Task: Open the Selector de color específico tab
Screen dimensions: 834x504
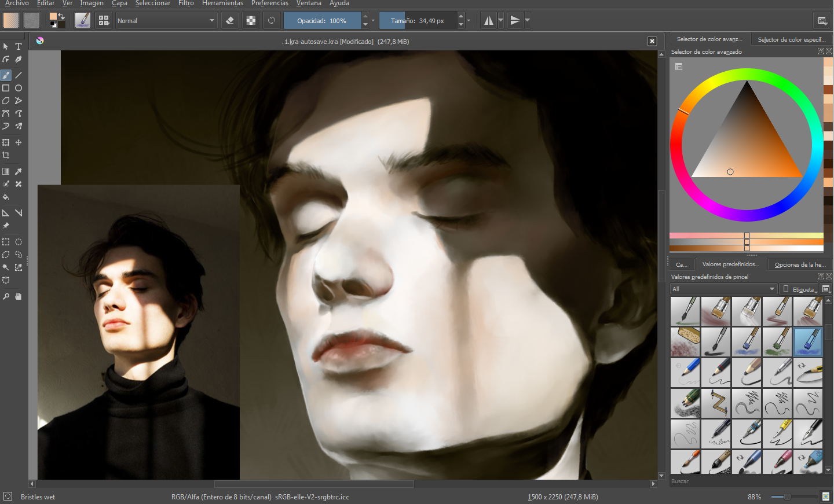Action: point(792,39)
